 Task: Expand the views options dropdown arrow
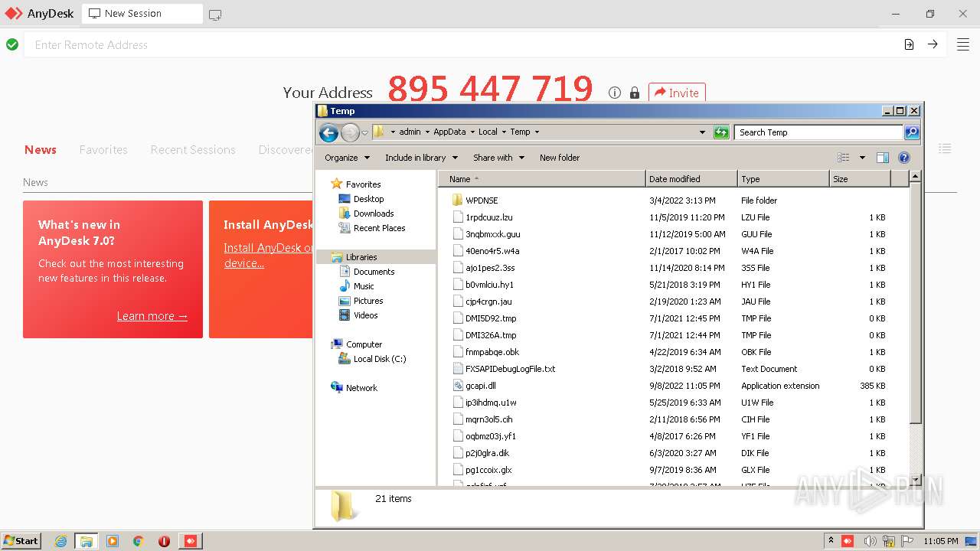(x=862, y=158)
